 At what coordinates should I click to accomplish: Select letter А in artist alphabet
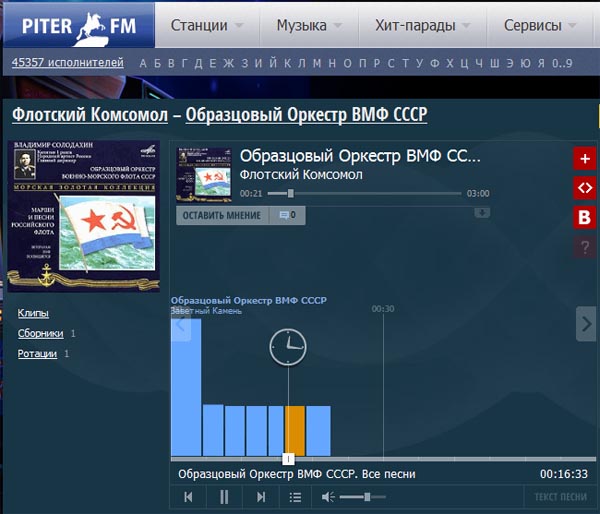(143, 63)
